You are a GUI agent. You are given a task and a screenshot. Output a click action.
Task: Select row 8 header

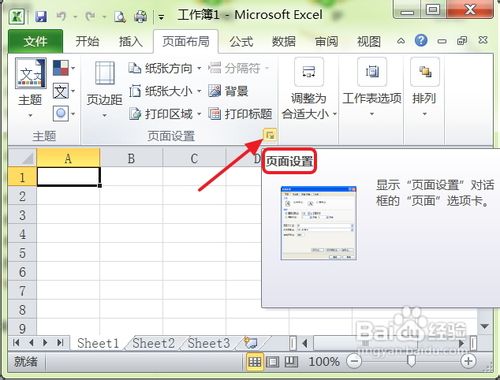tap(22, 309)
